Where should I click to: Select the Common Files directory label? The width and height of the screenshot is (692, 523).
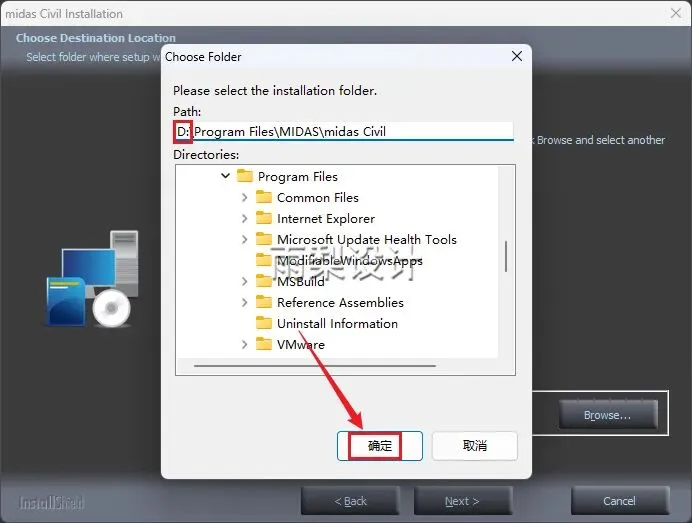coord(318,198)
